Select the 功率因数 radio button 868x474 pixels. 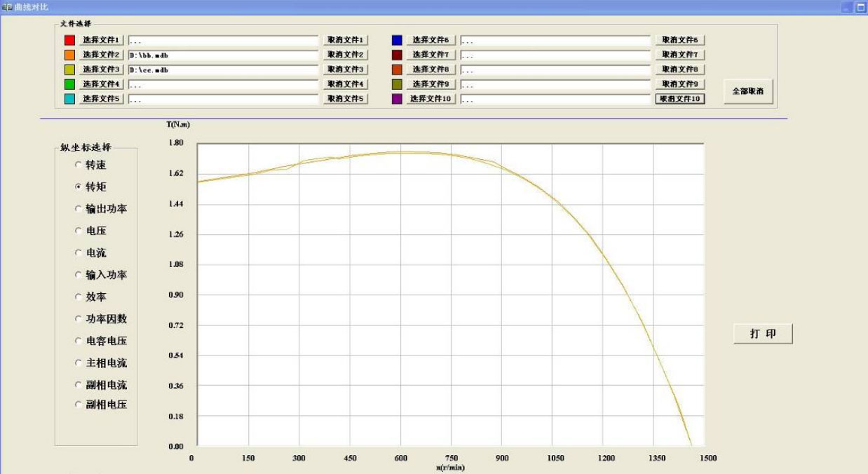[79, 319]
